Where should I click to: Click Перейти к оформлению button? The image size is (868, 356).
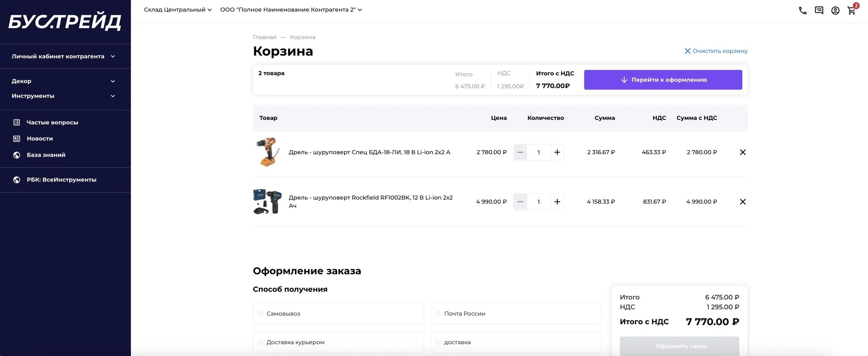663,80
